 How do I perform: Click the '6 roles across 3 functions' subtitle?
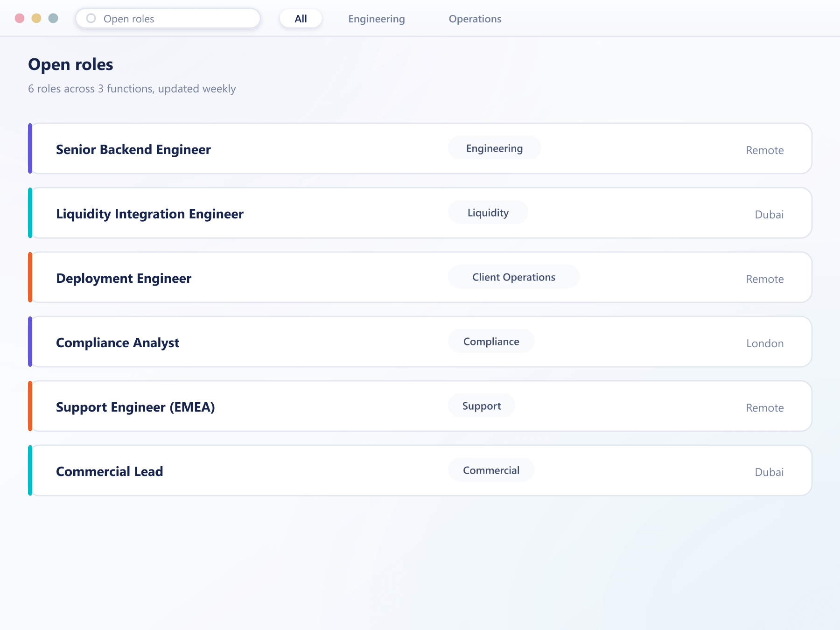tap(132, 89)
